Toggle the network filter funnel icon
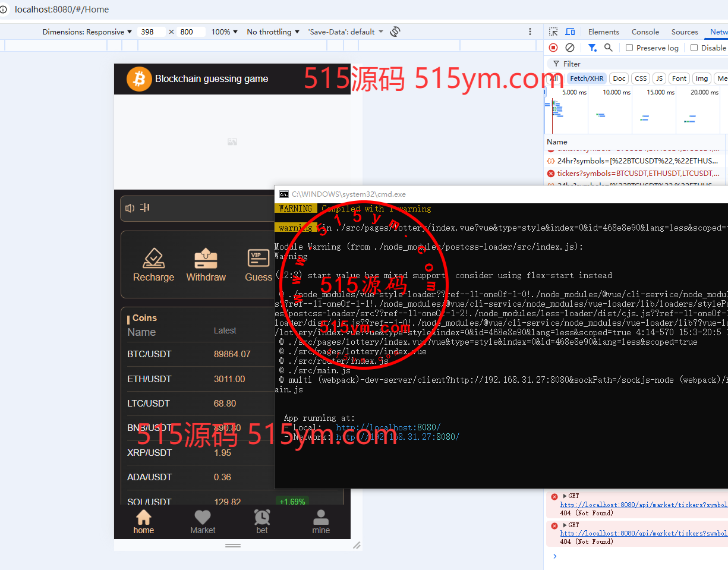The height and width of the screenshot is (570, 728). click(592, 48)
